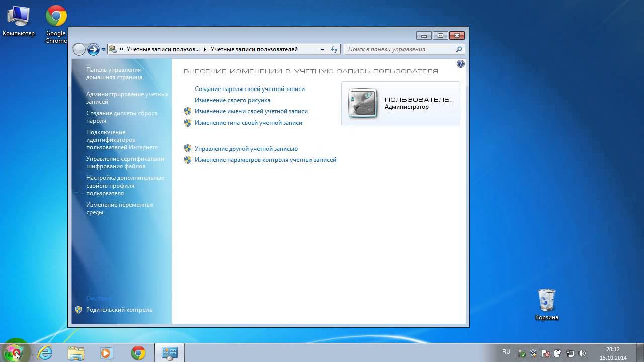The width and height of the screenshot is (644, 362).
Task: Open Action Center flag tray icon
Action: [x=546, y=353]
